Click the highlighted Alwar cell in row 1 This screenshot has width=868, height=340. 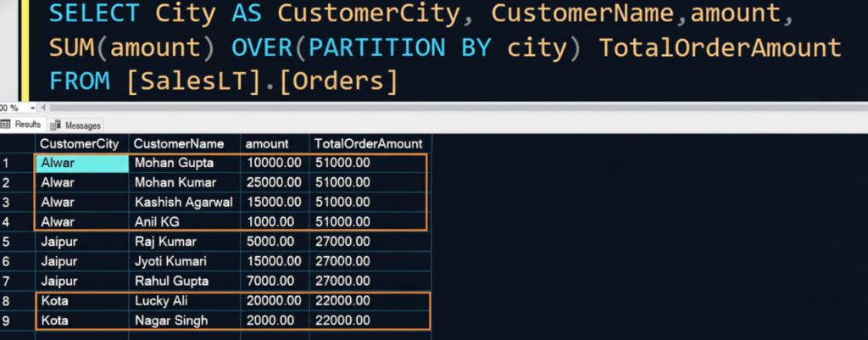81,162
